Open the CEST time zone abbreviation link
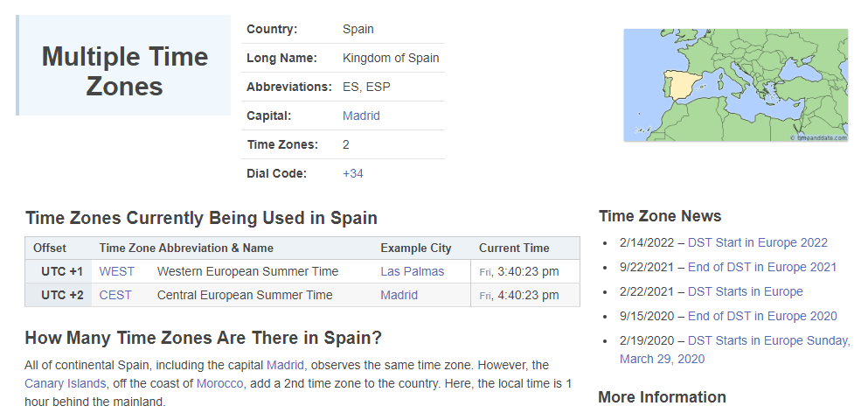This screenshot has height=413, width=868. click(115, 295)
